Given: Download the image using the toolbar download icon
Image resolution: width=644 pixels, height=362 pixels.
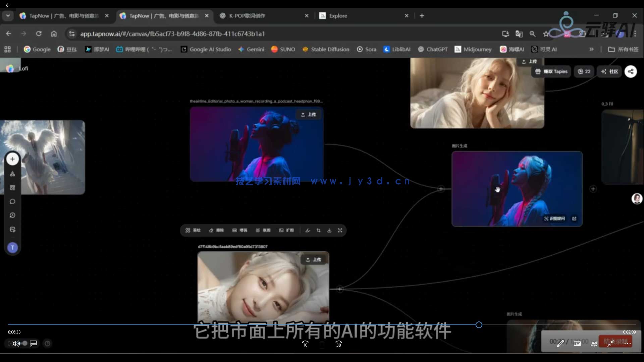Looking at the screenshot, I should pyautogui.click(x=329, y=230).
